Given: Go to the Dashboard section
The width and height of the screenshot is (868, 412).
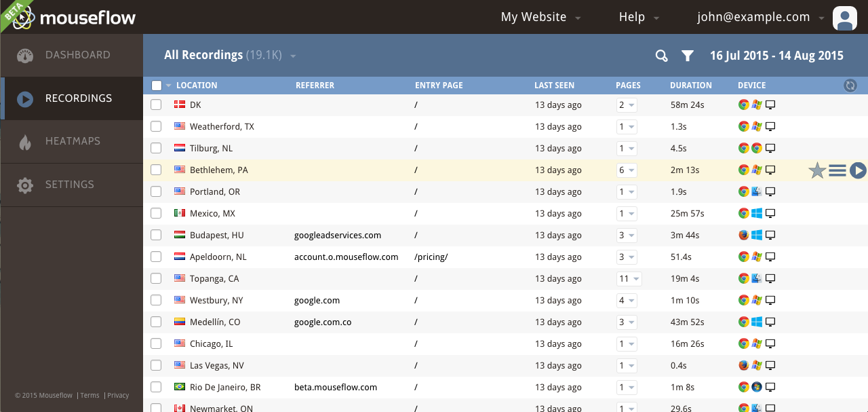Looking at the screenshot, I should coord(71,56).
